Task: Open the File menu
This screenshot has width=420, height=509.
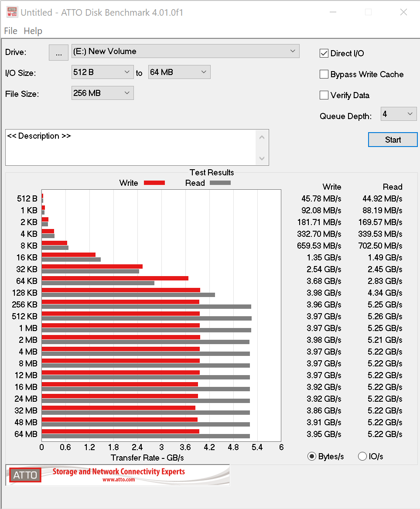Action: [10, 31]
